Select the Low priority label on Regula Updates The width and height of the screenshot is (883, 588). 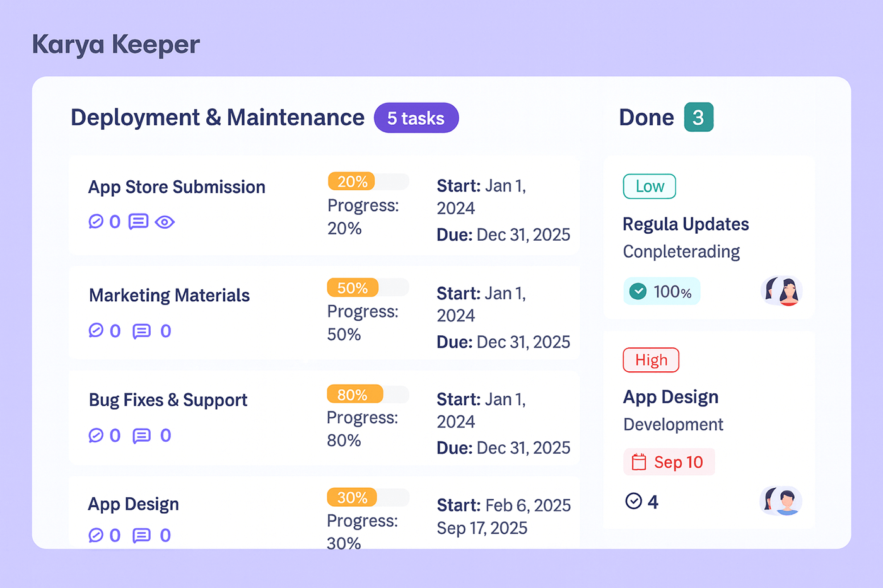tap(649, 186)
